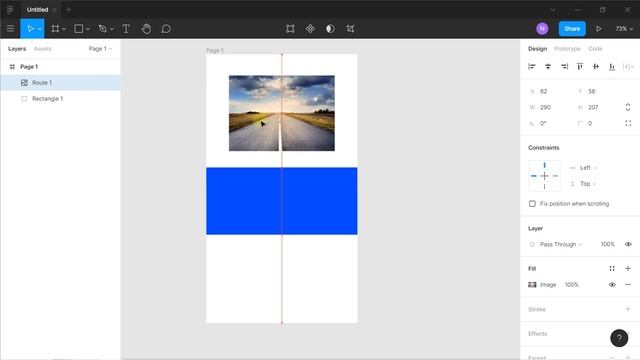This screenshot has height=360, width=640.
Task: Select the Pen tool
Action: 102,29
